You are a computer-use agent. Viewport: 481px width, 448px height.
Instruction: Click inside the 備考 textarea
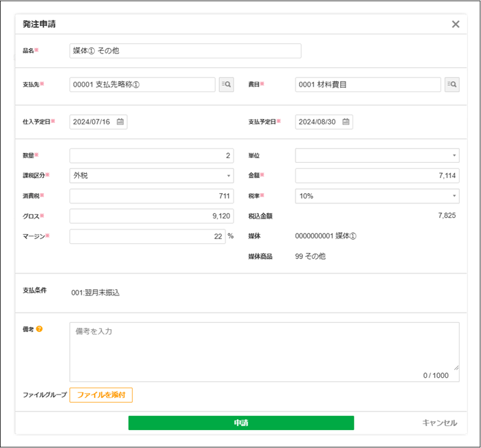(264, 350)
